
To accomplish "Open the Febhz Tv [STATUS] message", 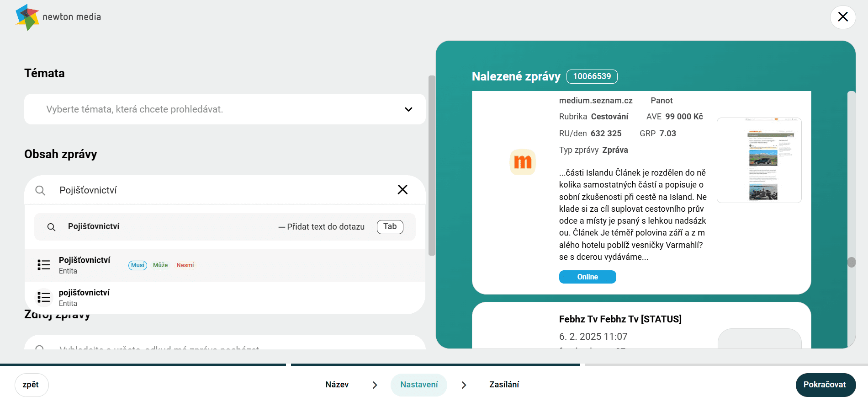I will [x=620, y=319].
